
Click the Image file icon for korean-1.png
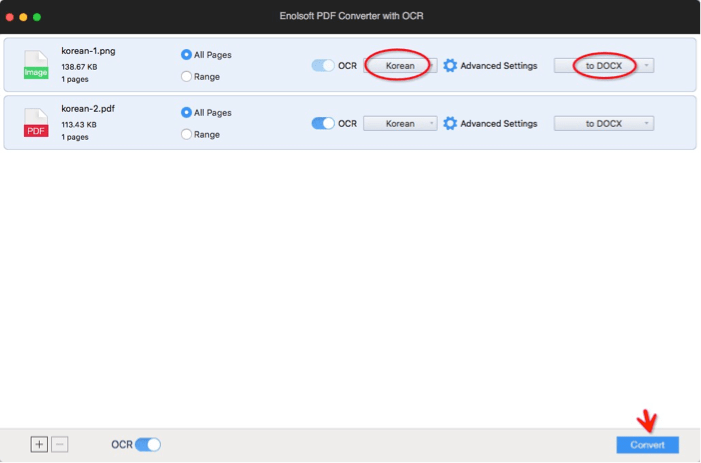pyautogui.click(x=36, y=65)
